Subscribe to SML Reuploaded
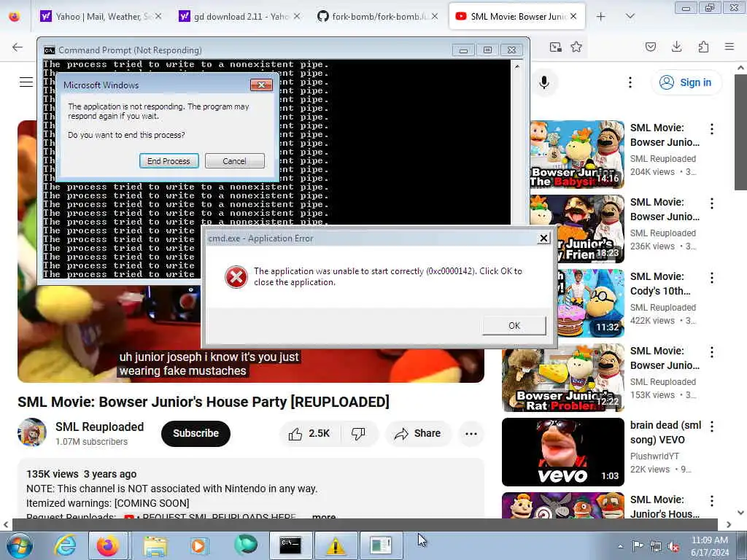The width and height of the screenshot is (747, 560). point(196,433)
